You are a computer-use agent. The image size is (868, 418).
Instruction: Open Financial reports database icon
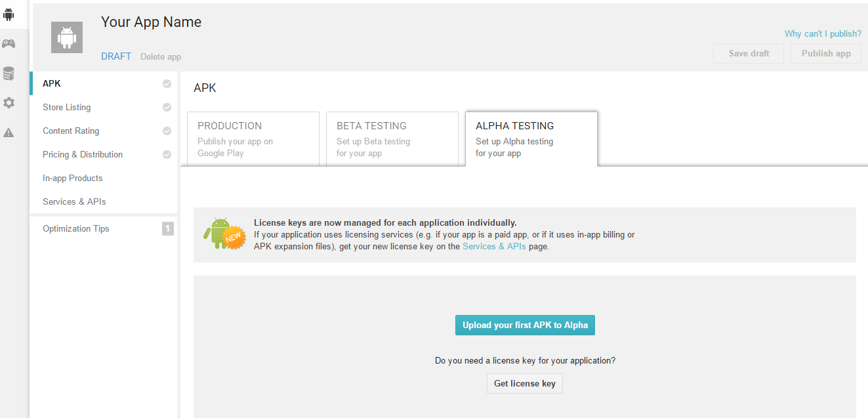(9, 73)
